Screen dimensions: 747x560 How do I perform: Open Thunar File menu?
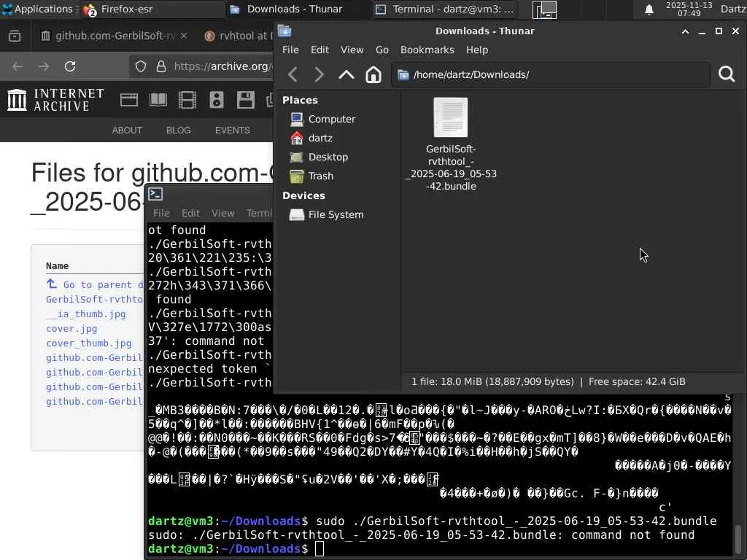290,50
